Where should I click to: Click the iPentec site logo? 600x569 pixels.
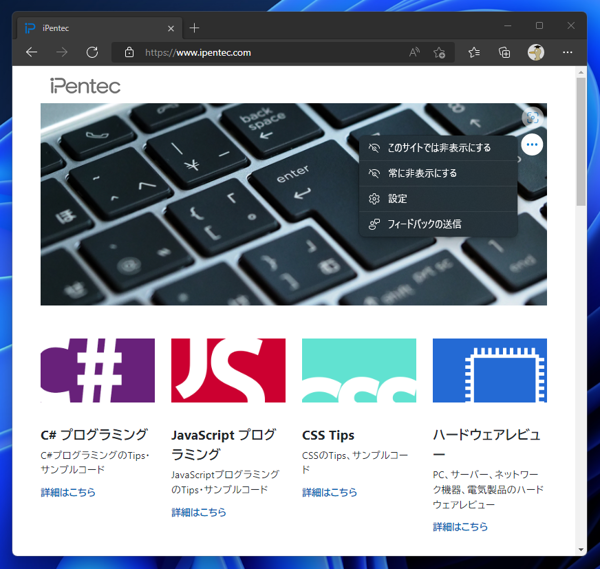coord(85,86)
